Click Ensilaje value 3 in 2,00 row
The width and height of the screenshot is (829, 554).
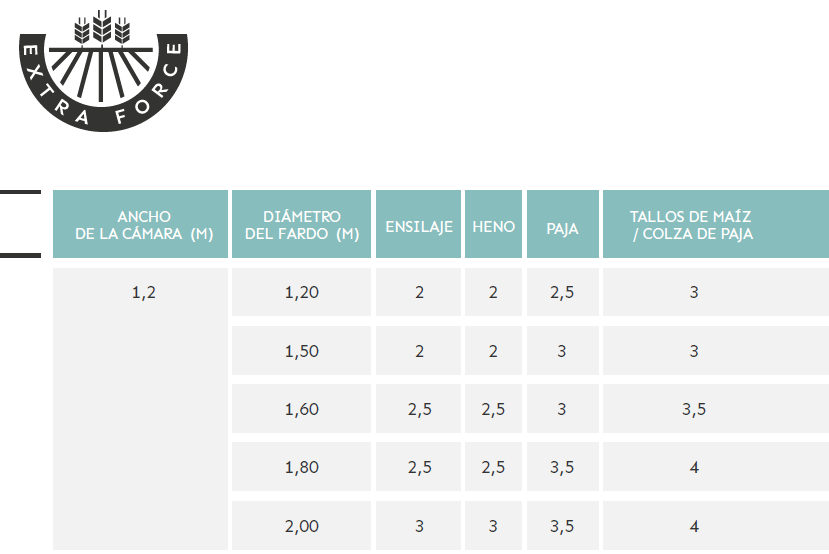coord(418,525)
